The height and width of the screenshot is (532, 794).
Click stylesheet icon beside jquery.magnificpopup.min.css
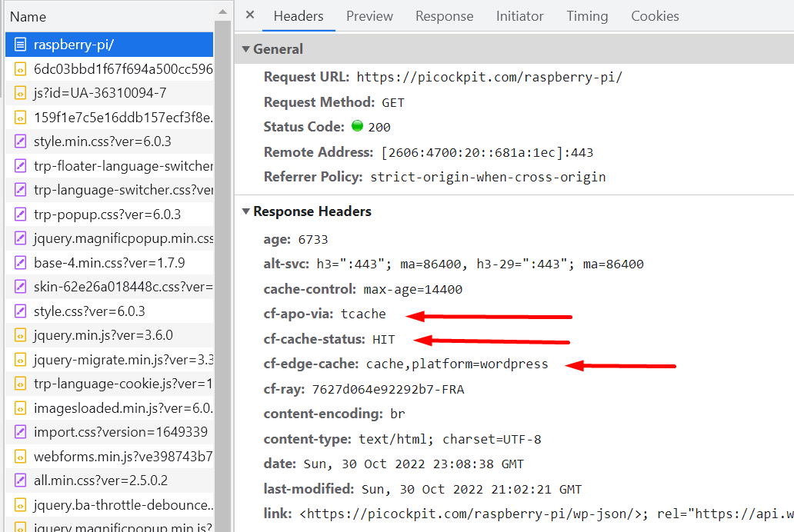click(x=20, y=238)
